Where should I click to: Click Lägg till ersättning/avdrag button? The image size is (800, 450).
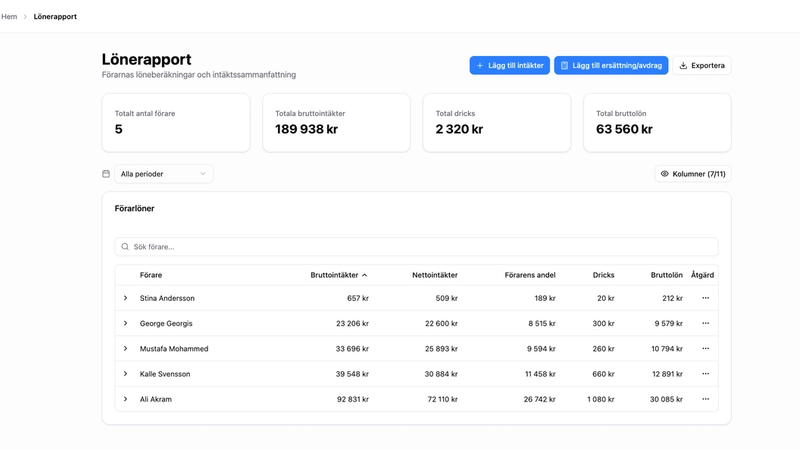tap(611, 65)
